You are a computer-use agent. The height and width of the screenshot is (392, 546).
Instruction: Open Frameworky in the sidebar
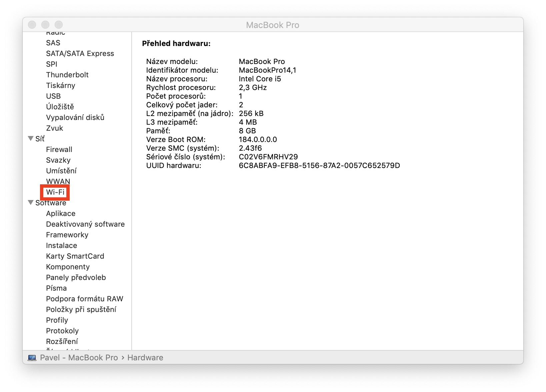click(x=67, y=235)
